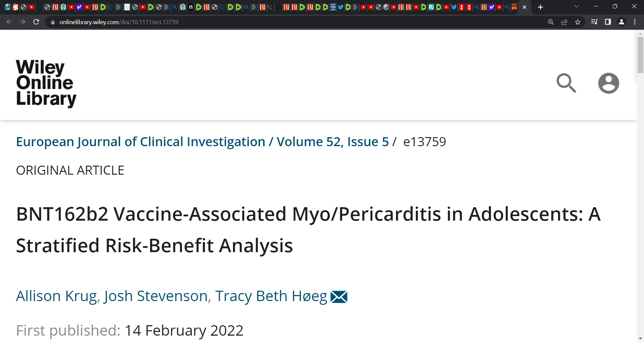Reload the current page
The width and height of the screenshot is (644, 342).
[36, 22]
